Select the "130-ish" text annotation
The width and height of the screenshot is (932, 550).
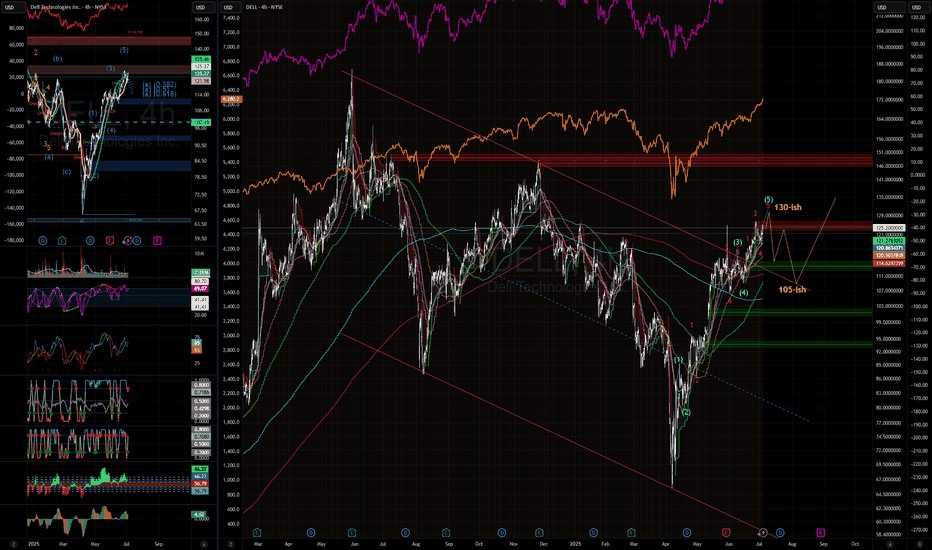788,208
